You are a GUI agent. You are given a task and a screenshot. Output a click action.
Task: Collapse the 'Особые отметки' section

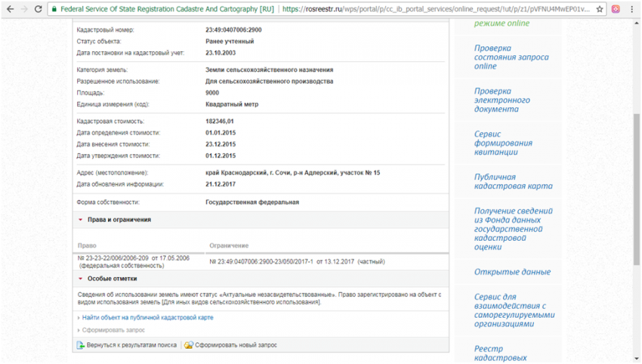80,279
